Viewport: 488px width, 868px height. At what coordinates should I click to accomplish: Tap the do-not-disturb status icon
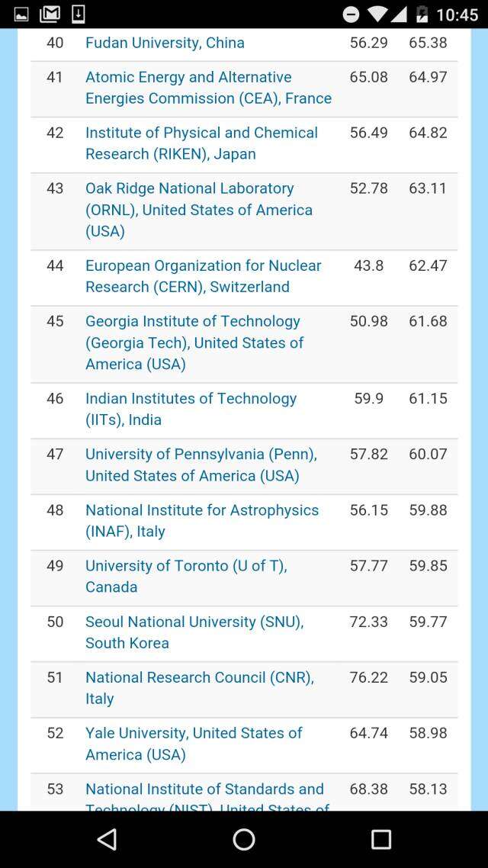[351, 14]
